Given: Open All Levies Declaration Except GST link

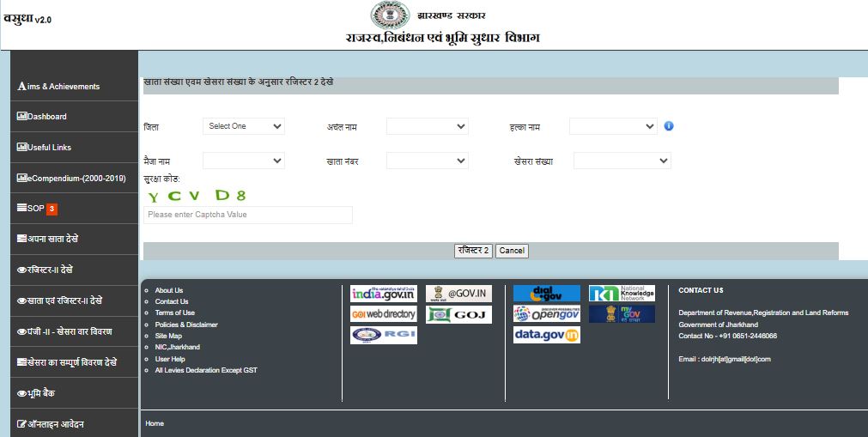Looking at the screenshot, I should 206,370.
